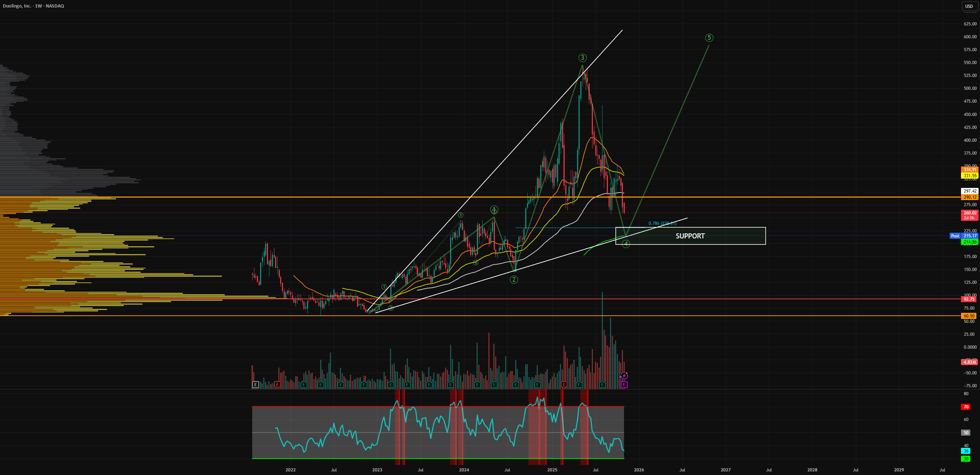This screenshot has height=475, width=980.
Task: Click the 2026 label on time axis
Action: pyautogui.click(x=639, y=470)
